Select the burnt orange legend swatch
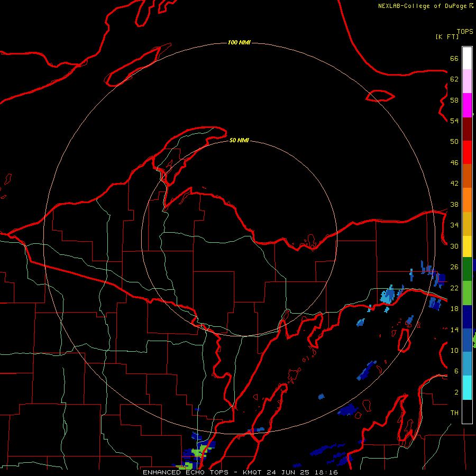 pyautogui.click(x=467, y=176)
